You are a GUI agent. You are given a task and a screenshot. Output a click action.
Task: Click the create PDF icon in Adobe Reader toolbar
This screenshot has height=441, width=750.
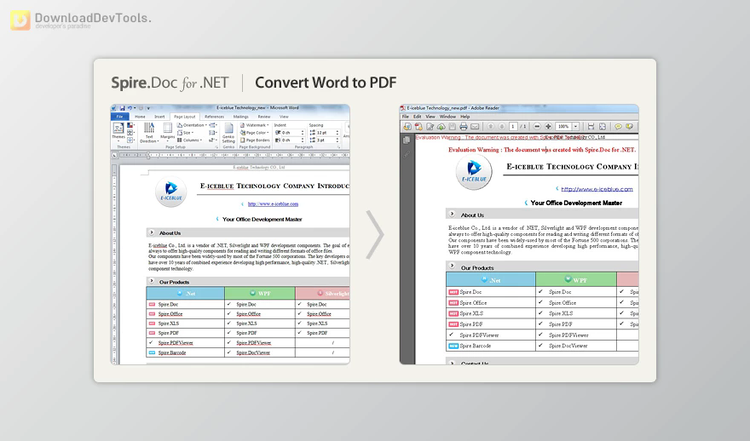[419, 126]
